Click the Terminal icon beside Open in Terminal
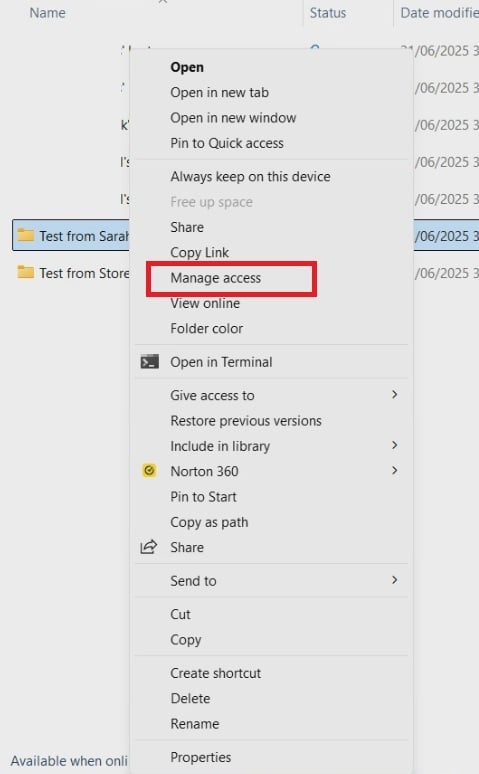 click(x=150, y=362)
